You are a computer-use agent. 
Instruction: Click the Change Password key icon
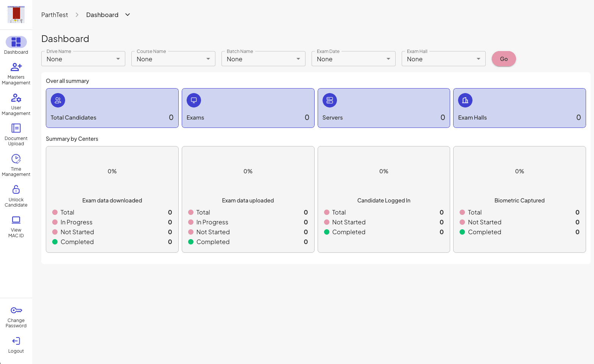coord(16,311)
